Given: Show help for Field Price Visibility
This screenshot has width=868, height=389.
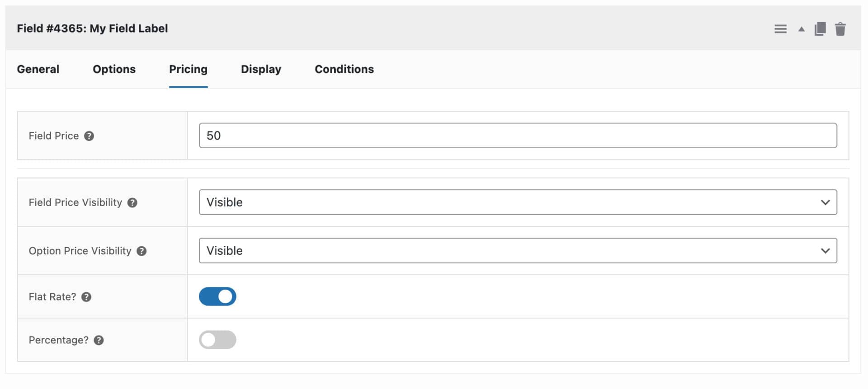Looking at the screenshot, I should point(132,202).
